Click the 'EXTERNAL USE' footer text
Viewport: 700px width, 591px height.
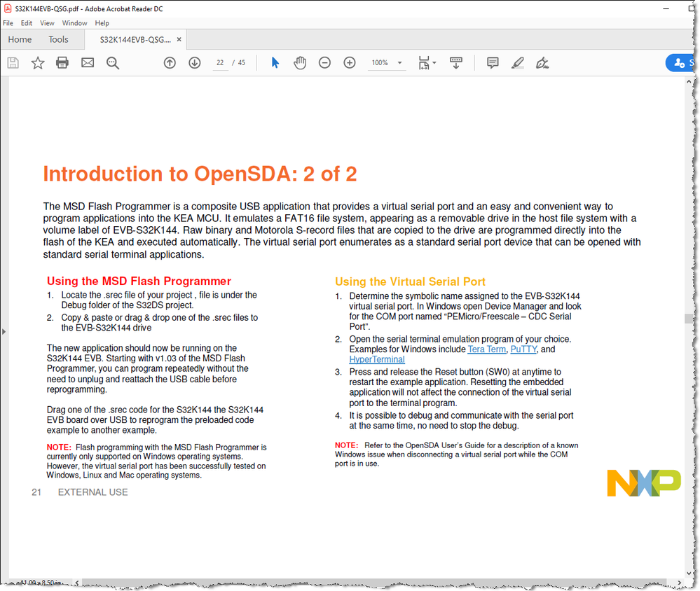(x=93, y=492)
